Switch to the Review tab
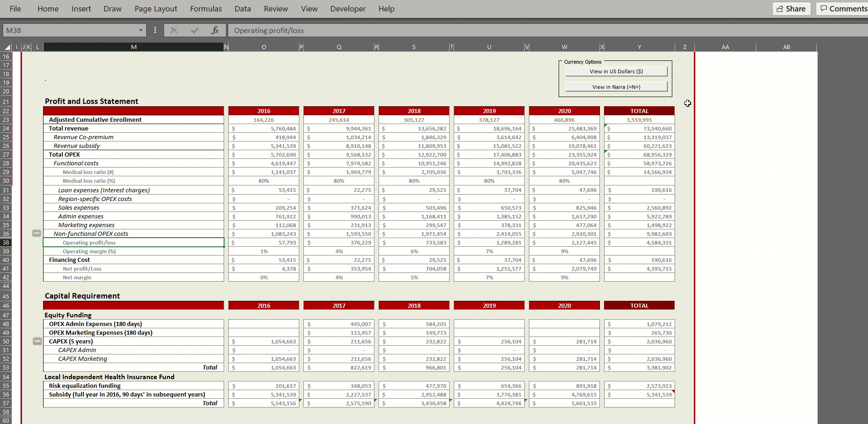 pyautogui.click(x=276, y=9)
